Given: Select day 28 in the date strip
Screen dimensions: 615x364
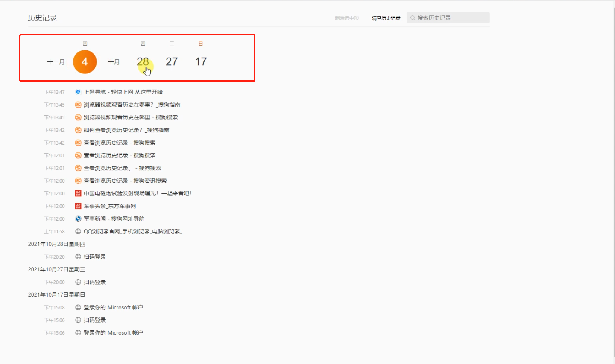Looking at the screenshot, I should (x=143, y=62).
